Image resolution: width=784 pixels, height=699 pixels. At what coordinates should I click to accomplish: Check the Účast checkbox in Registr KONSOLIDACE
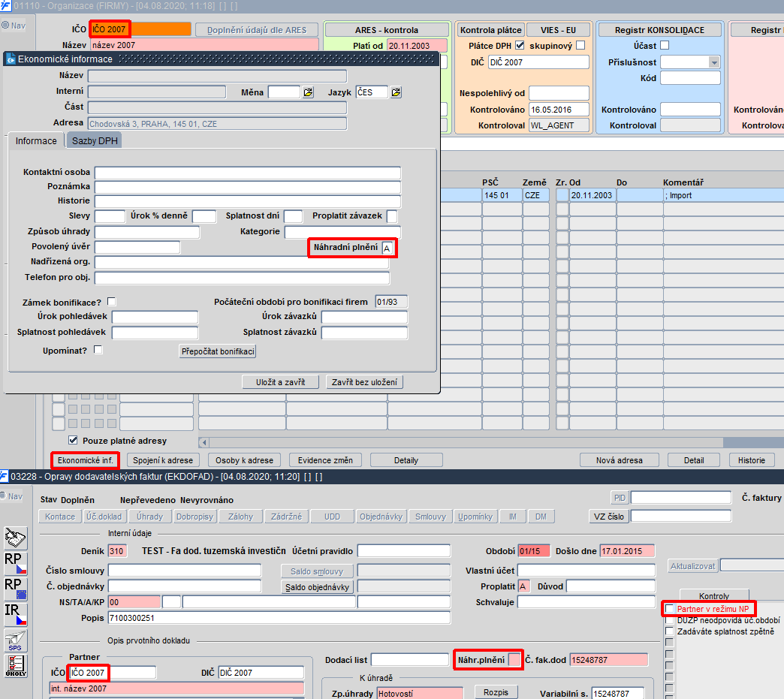click(x=665, y=46)
